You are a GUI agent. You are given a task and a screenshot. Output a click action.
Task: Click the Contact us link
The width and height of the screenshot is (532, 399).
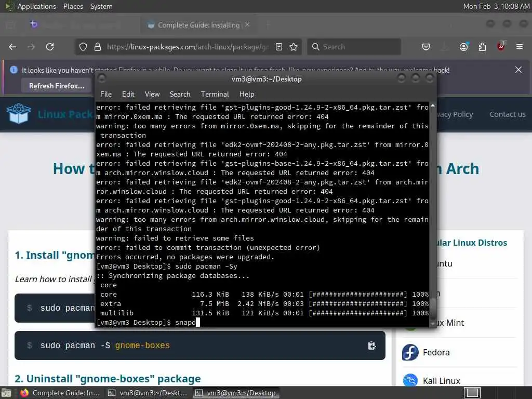point(507,114)
